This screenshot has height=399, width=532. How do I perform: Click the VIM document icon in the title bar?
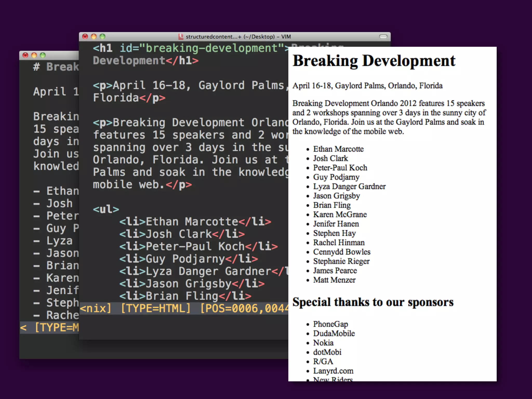point(181,37)
